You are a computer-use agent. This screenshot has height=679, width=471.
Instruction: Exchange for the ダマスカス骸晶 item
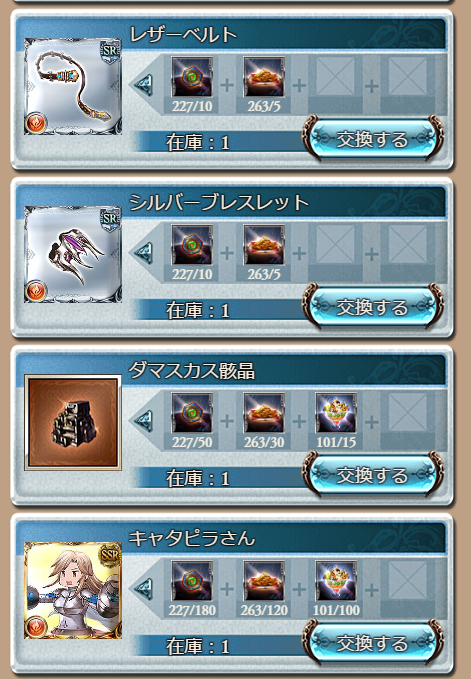[x=373, y=475]
